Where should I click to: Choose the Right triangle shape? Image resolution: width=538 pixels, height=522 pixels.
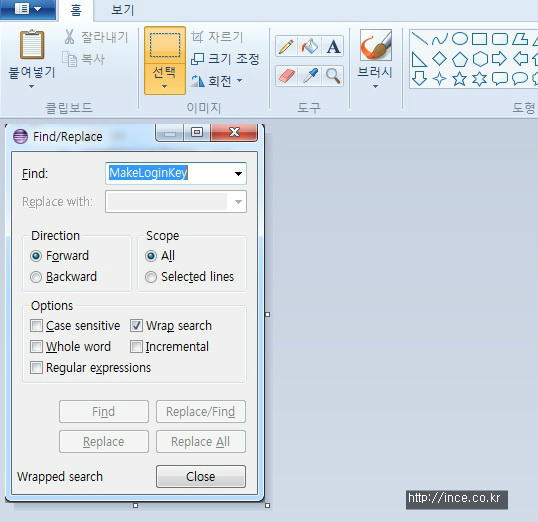pyautogui.click(x=419, y=59)
